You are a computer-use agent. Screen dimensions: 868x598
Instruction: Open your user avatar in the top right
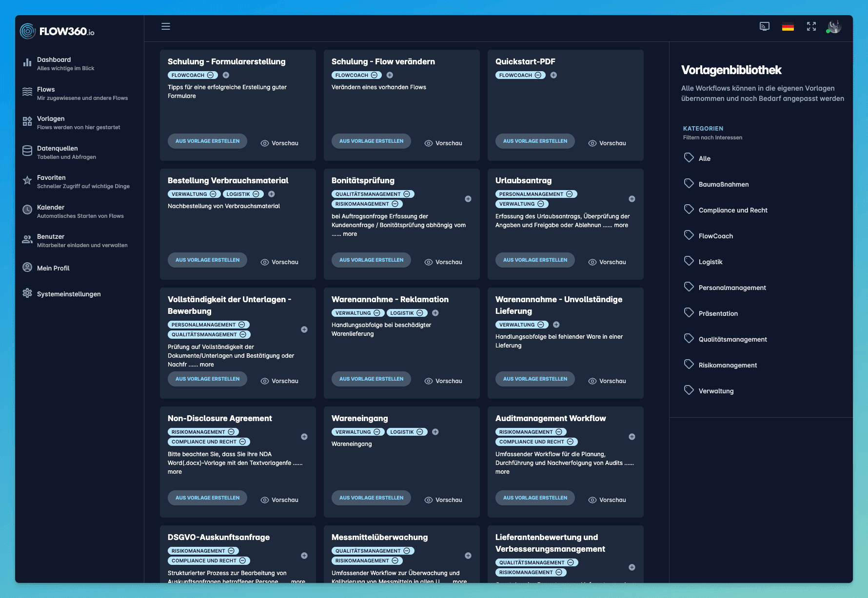click(x=834, y=27)
